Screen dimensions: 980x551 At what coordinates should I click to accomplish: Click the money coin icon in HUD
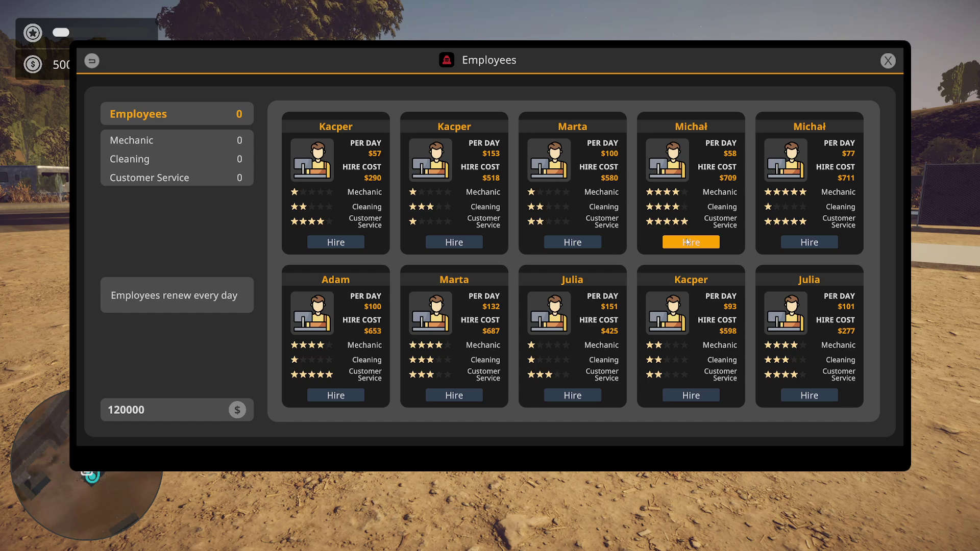tap(33, 64)
